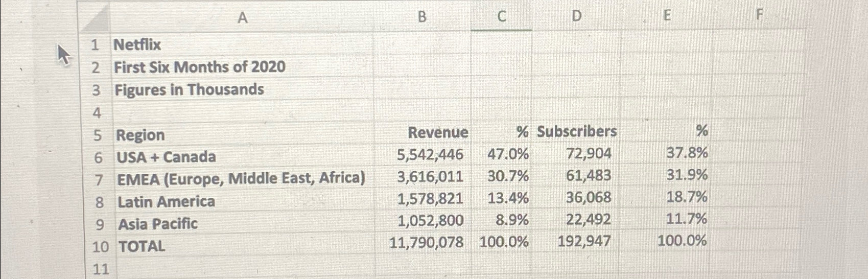Select row 6 header
The image size is (868, 279).
pos(98,157)
